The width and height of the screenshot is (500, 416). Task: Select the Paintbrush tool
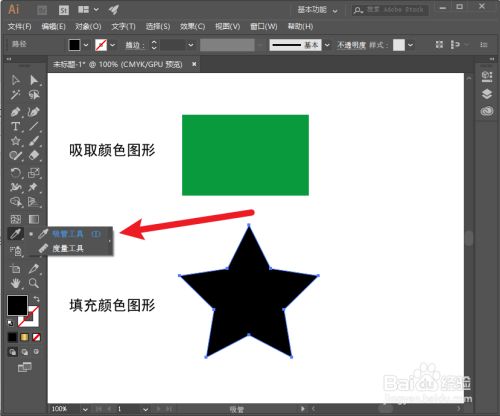[34, 141]
